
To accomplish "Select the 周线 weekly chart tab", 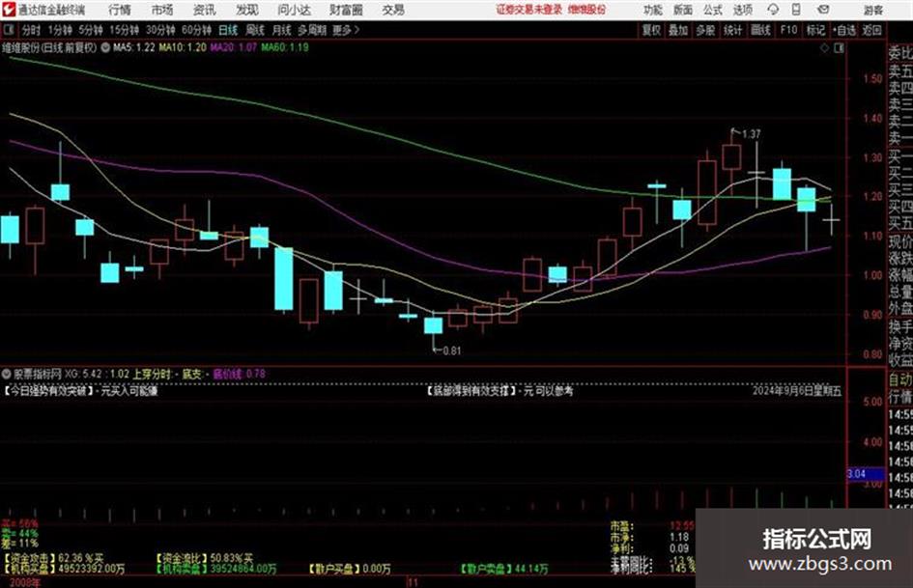I will 255,30.
